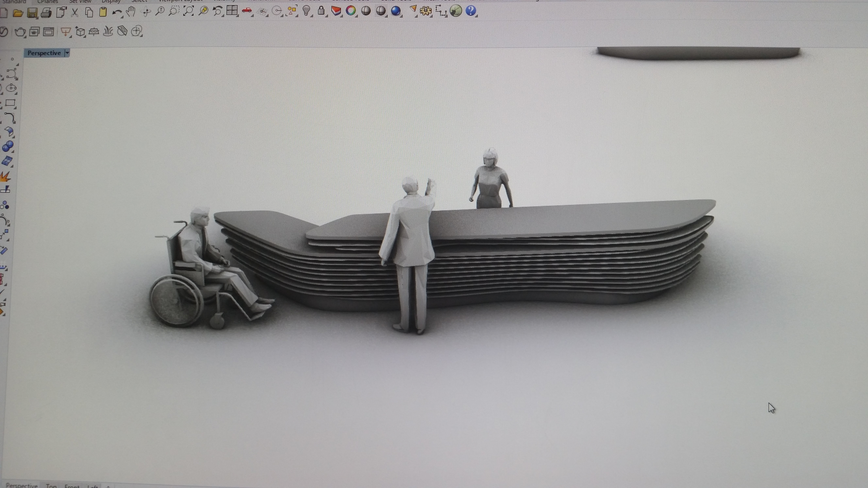Open the 4 Viewports layout icon

click(232, 11)
